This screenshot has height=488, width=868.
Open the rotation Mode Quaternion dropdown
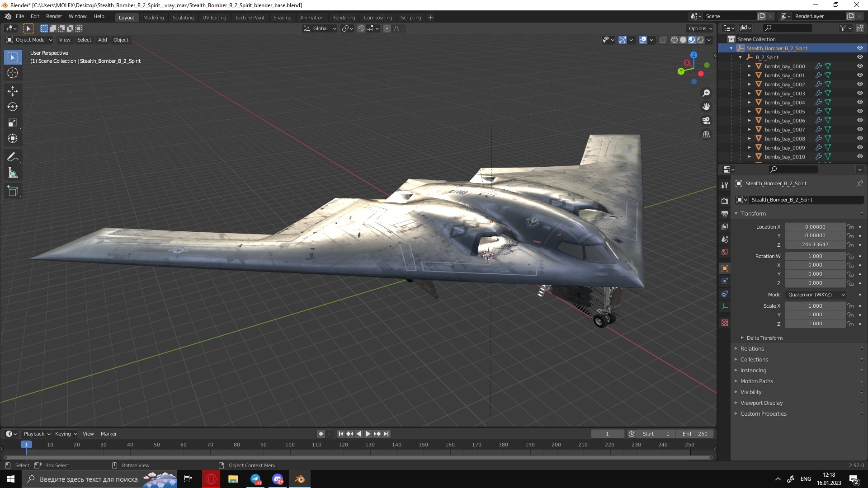[816, 295]
